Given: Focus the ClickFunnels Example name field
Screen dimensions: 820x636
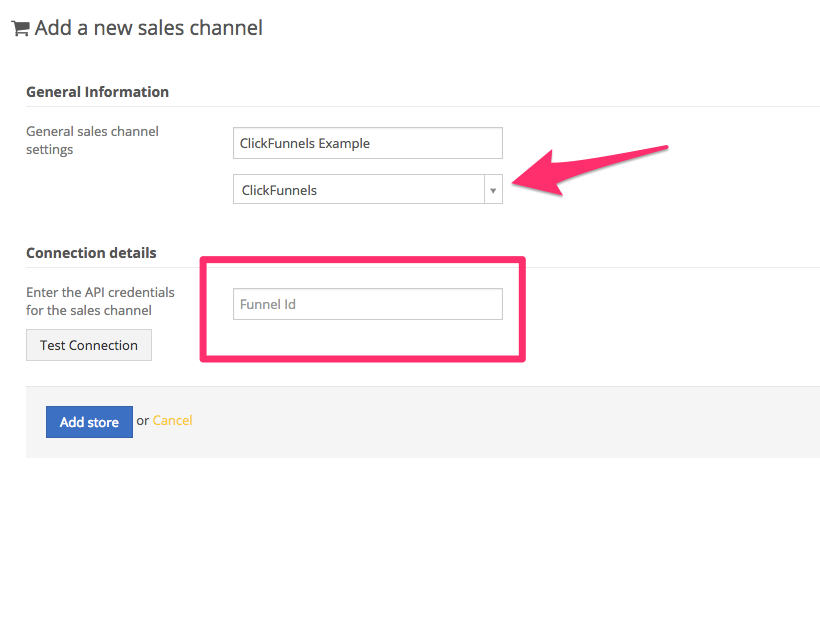Looking at the screenshot, I should [x=368, y=143].
